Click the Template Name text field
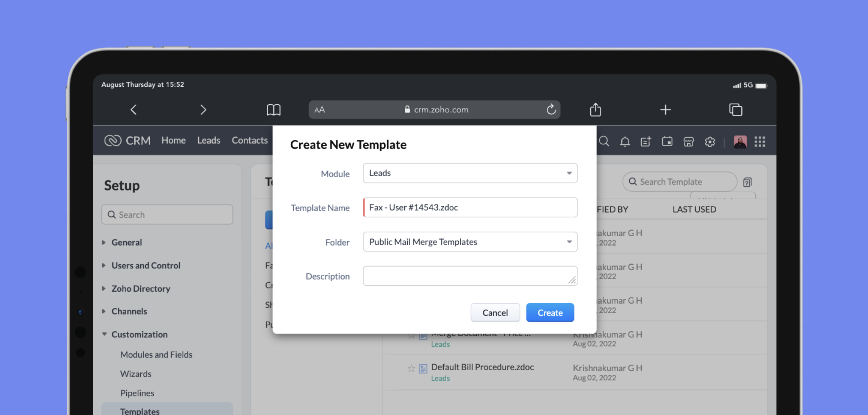 coord(470,207)
